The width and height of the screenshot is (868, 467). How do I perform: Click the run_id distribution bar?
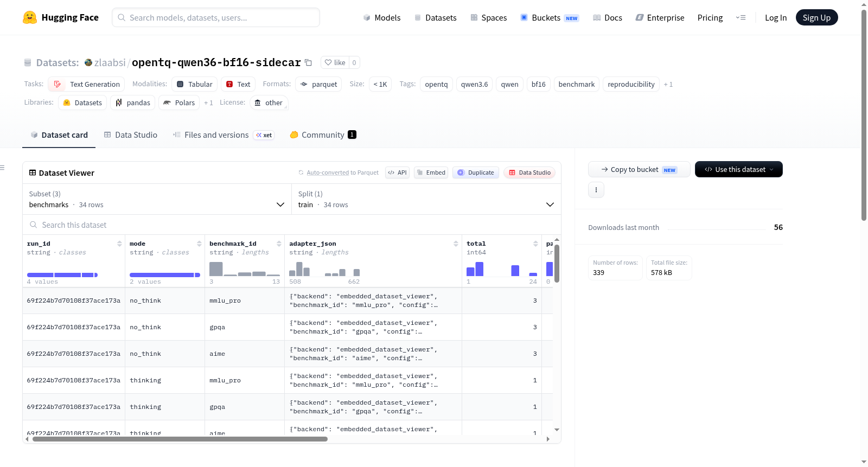(62, 275)
